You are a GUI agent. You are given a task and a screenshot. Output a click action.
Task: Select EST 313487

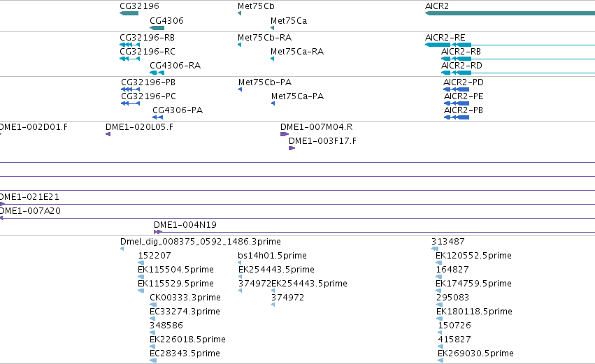435,249
